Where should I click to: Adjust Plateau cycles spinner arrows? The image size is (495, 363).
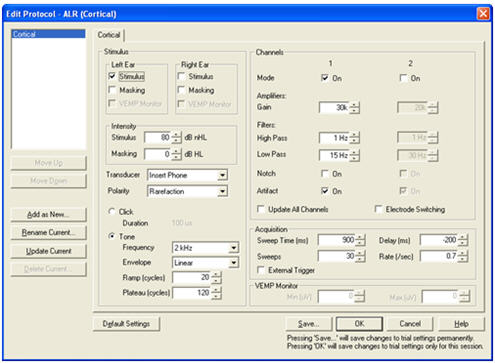[x=216, y=293]
